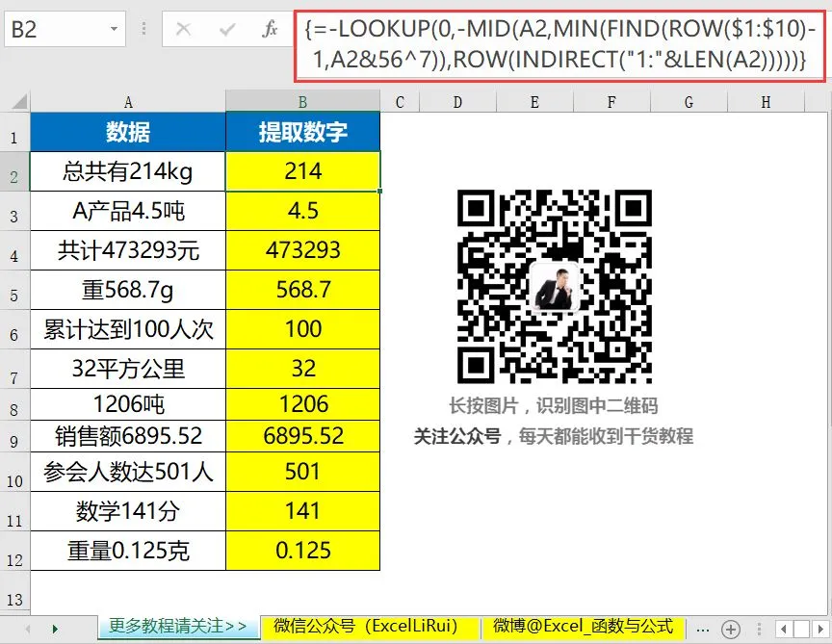This screenshot has height=644, width=832.
Task: Select row 1 header
Action: point(14,132)
